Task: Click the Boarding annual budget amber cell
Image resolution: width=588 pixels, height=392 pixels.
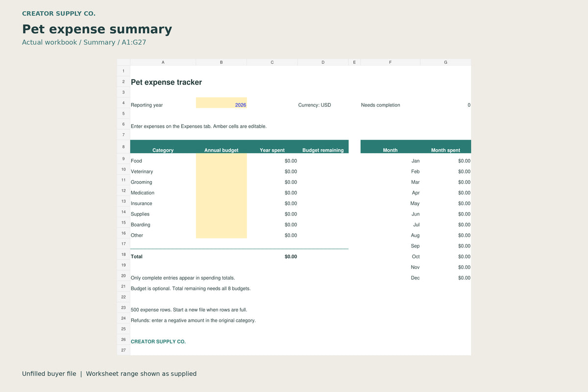Action: point(221,222)
